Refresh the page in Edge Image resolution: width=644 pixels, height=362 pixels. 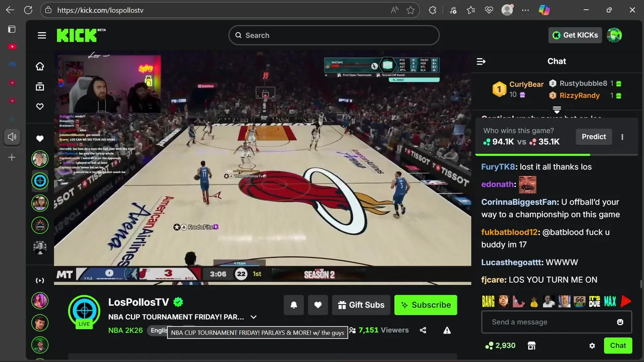pos(28,10)
